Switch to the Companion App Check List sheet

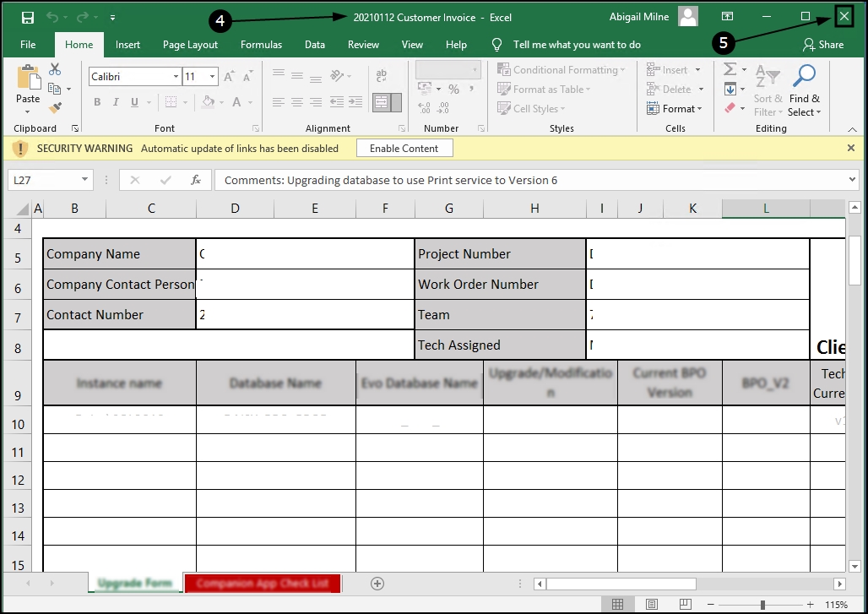[262, 584]
